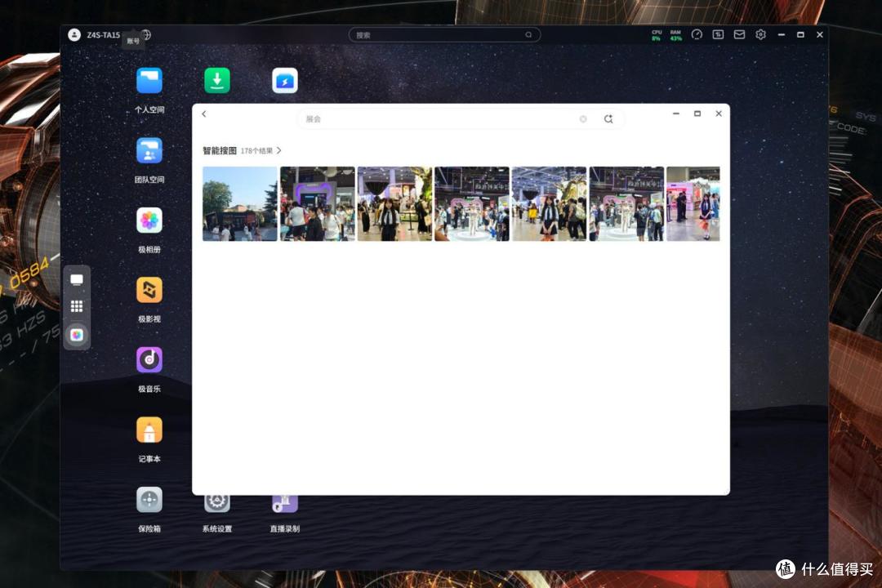This screenshot has width=882, height=588.
Task: Click the magnifier in the top search bar
Action: pos(528,35)
